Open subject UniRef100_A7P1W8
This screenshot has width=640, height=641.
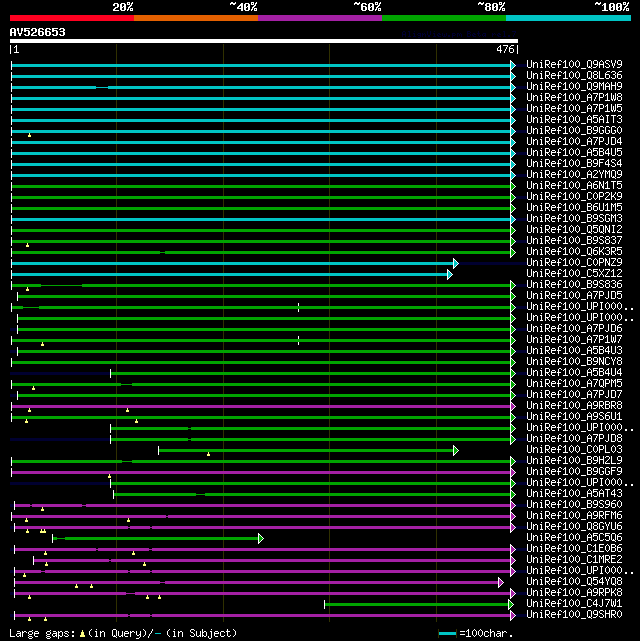pyautogui.click(x=574, y=98)
